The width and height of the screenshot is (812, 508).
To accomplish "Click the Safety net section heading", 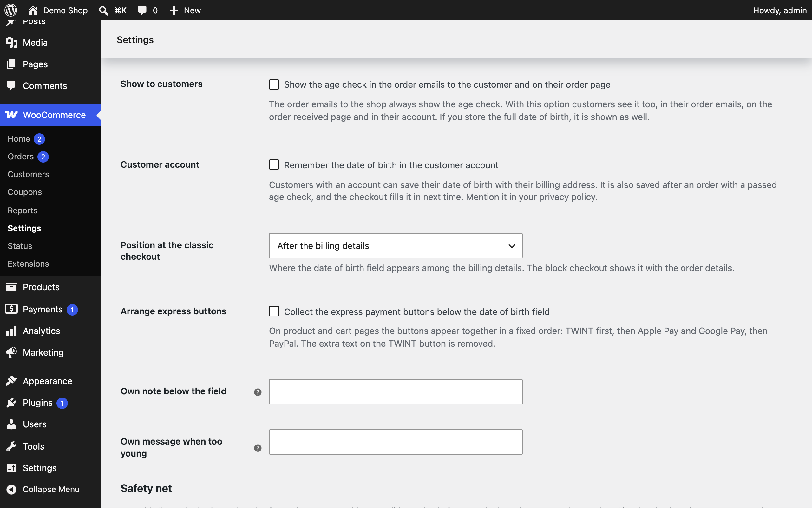I will [x=146, y=488].
